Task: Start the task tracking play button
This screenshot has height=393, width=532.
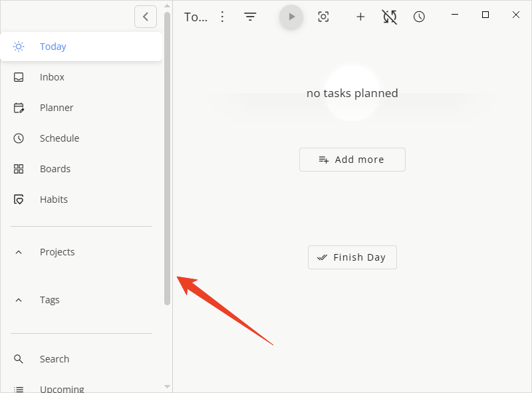Action: 291,17
